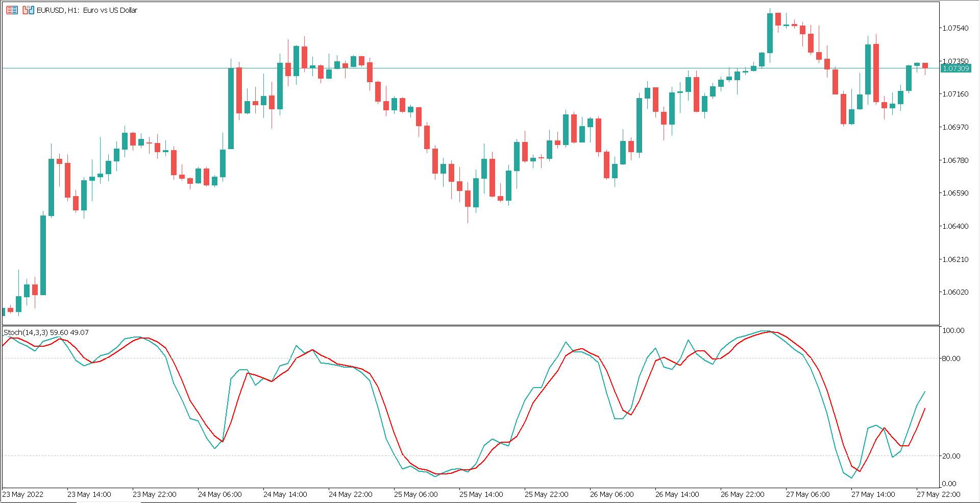
Task: Click the 23 May 22:00 time label
Action: tap(155, 494)
